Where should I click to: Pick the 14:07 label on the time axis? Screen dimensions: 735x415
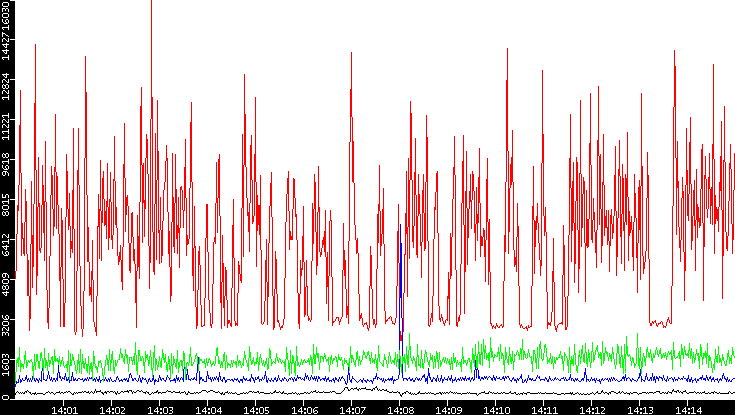pyautogui.click(x=352, y=409)
